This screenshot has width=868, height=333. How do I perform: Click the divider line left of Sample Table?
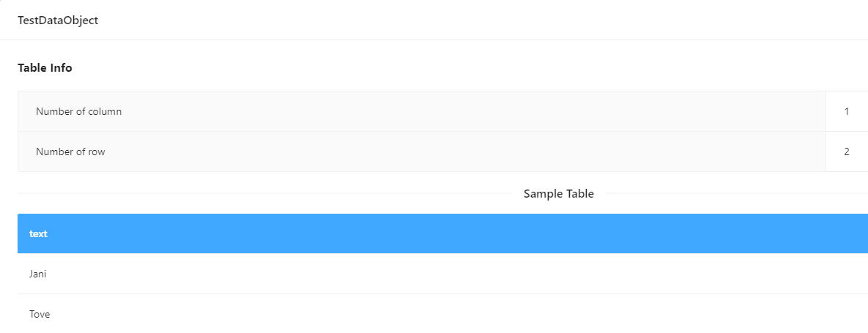[266, 194]
